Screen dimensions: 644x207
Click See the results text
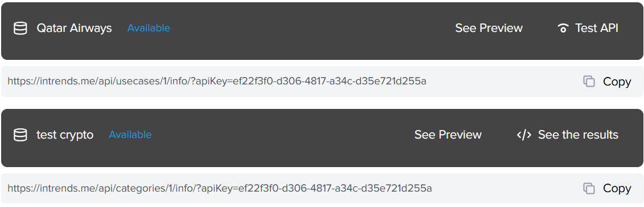pyautogui.click(x=578, y=135)
